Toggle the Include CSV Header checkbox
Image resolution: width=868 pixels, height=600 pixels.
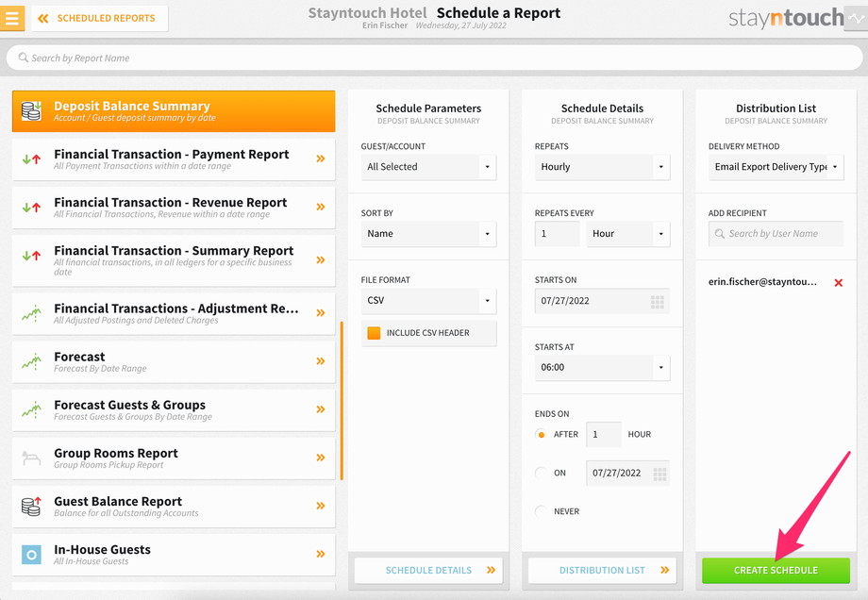375,333
